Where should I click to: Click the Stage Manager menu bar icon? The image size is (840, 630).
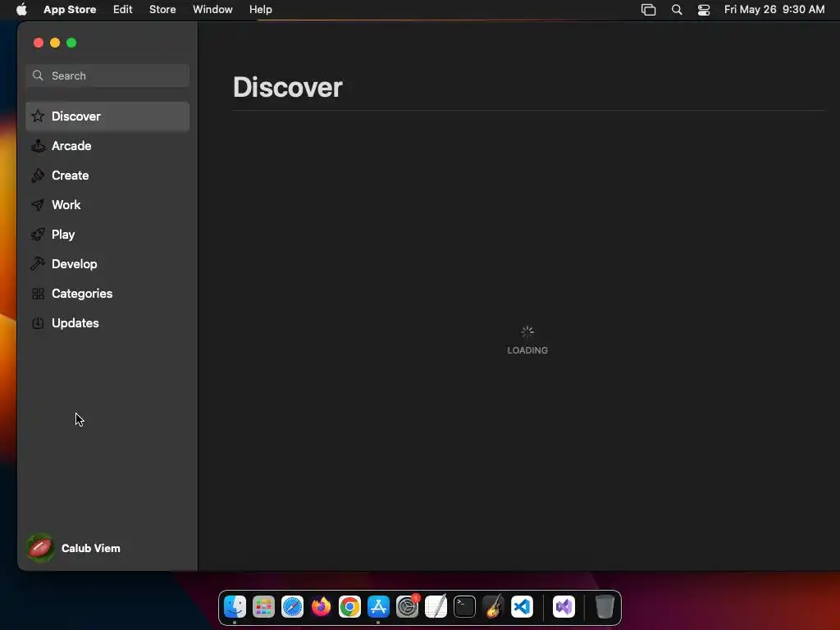[648, 10]
